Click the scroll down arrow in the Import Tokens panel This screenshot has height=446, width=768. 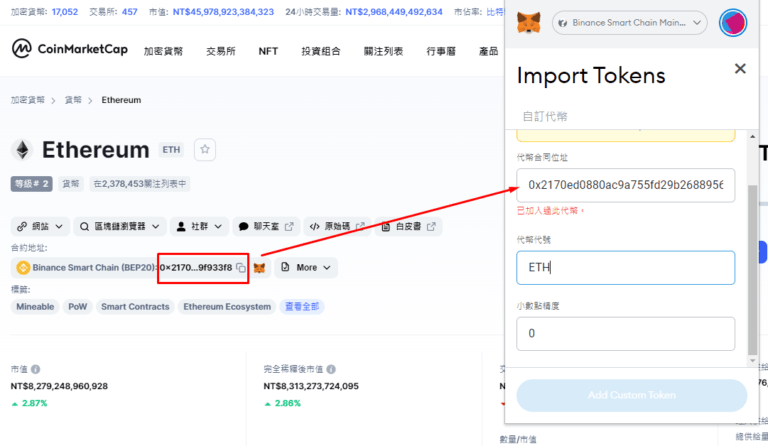(x=753, y=361)
